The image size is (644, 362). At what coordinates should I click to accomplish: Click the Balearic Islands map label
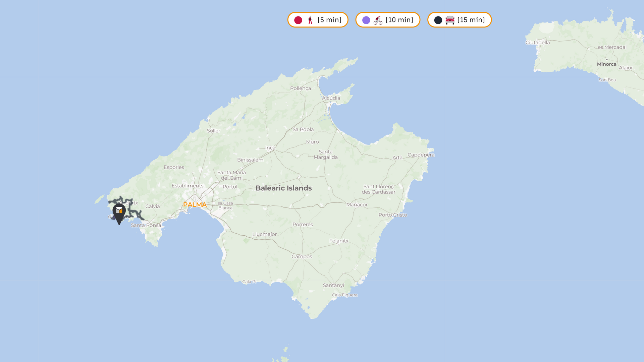[283, 188]
